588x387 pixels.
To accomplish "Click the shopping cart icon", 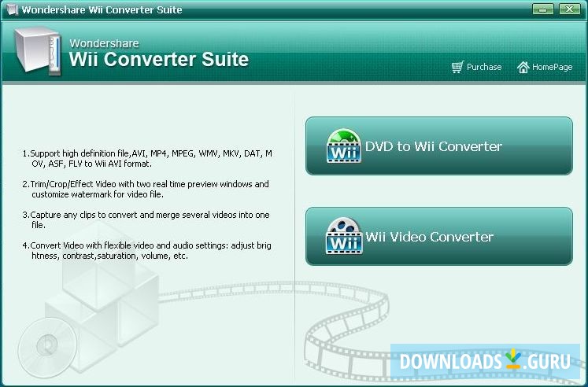I will click(457, 67).
